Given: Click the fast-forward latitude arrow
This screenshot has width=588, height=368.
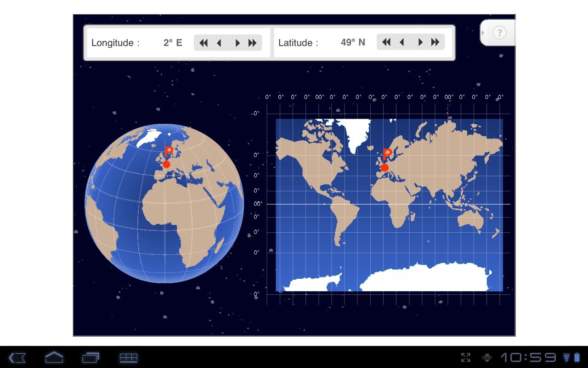Looking at the screenshot, I should pyautogui.click(x=435, y=42).
